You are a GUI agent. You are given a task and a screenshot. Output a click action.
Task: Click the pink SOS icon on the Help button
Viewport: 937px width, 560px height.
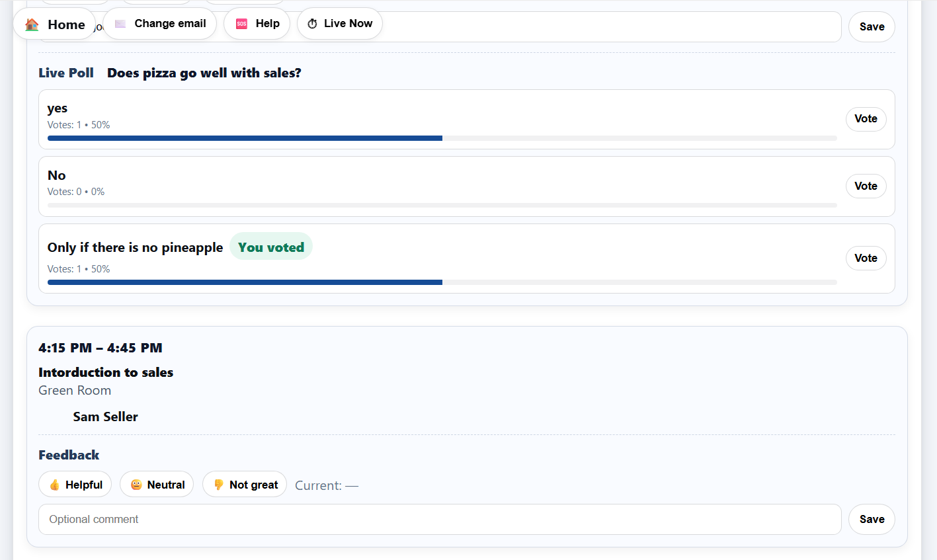[x=241, y=23]
